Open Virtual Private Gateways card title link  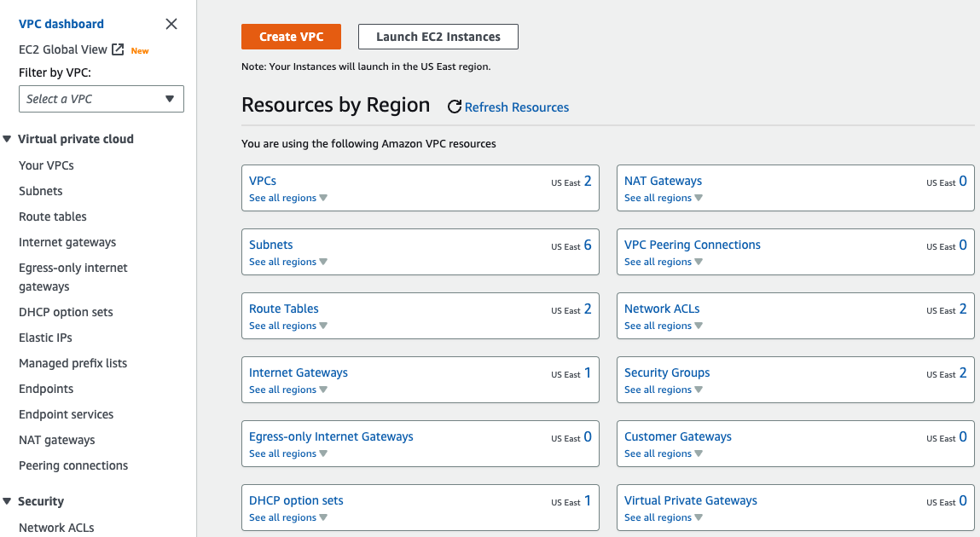click(691, 500)
